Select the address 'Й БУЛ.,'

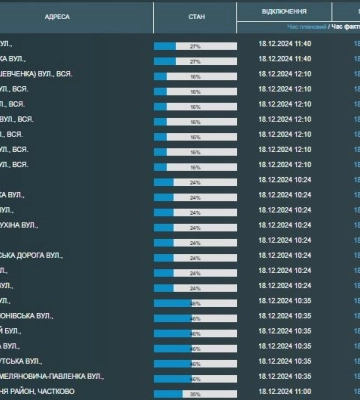tap(11, 331)
